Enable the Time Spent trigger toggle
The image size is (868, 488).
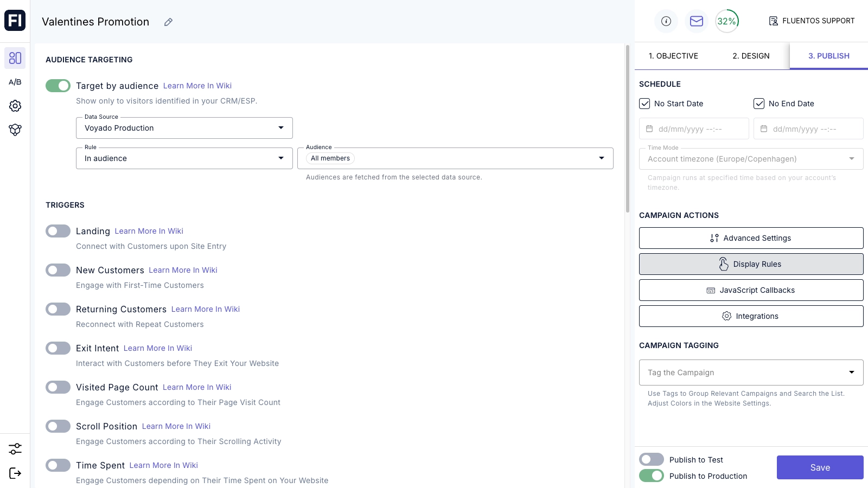pyautogui.click(x=58, y=465)
